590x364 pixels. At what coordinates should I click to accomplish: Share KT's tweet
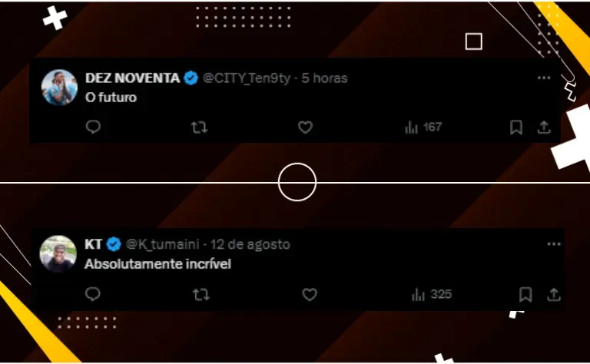(553, 294)
